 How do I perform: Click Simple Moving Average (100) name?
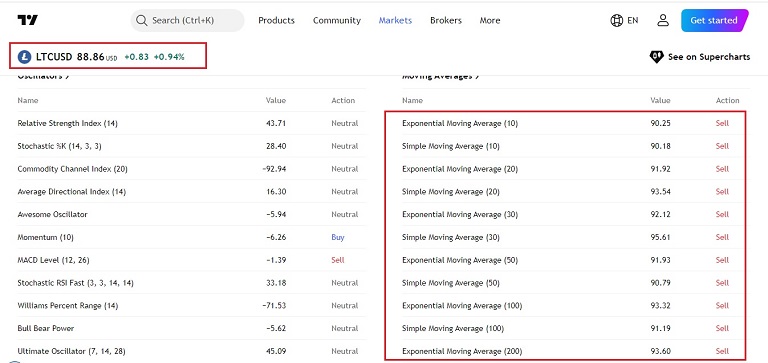[x=453, y=328]
